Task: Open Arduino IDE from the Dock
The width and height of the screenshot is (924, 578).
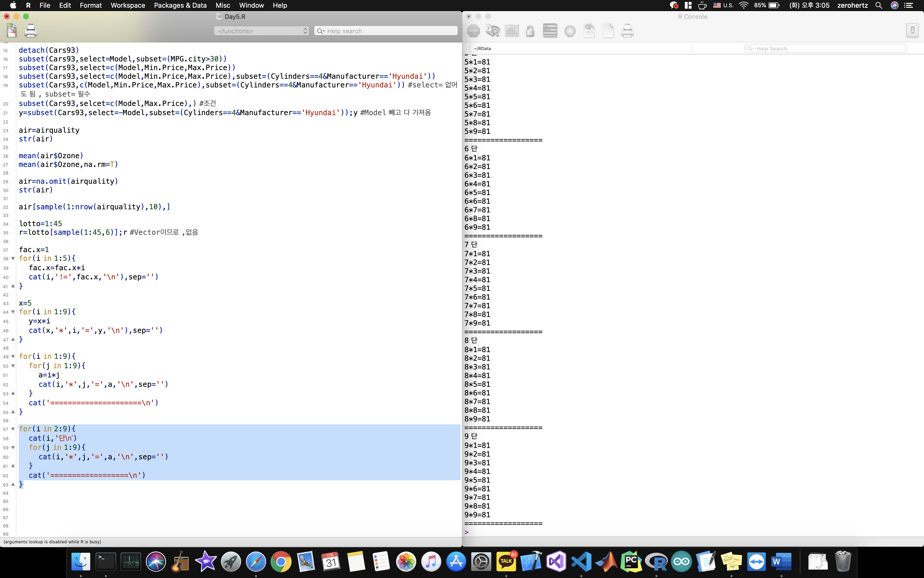Action: [x=681, y=562]
